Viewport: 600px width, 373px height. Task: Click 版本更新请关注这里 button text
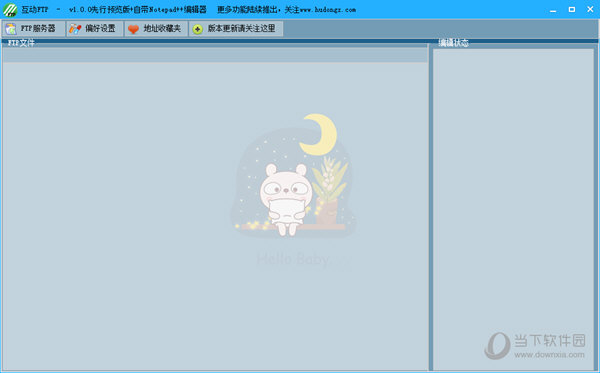[x=241, y=29]
